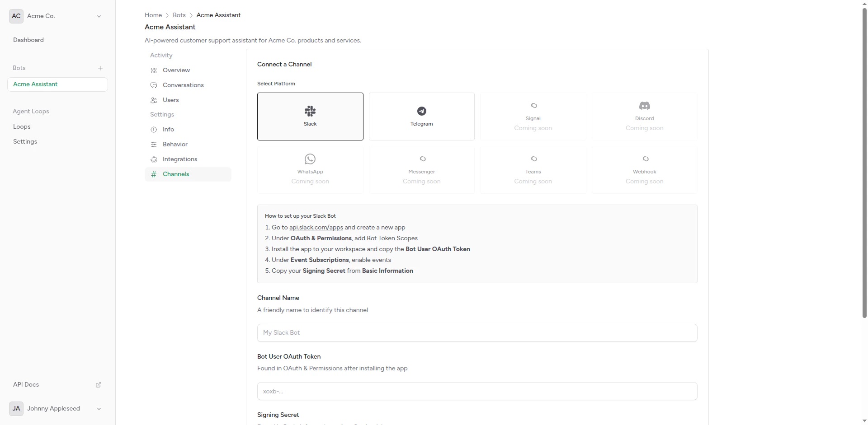Viewport: 868px width, 425px height.
Task: Open Users via the people icon
Action: [x=154, y=100]
